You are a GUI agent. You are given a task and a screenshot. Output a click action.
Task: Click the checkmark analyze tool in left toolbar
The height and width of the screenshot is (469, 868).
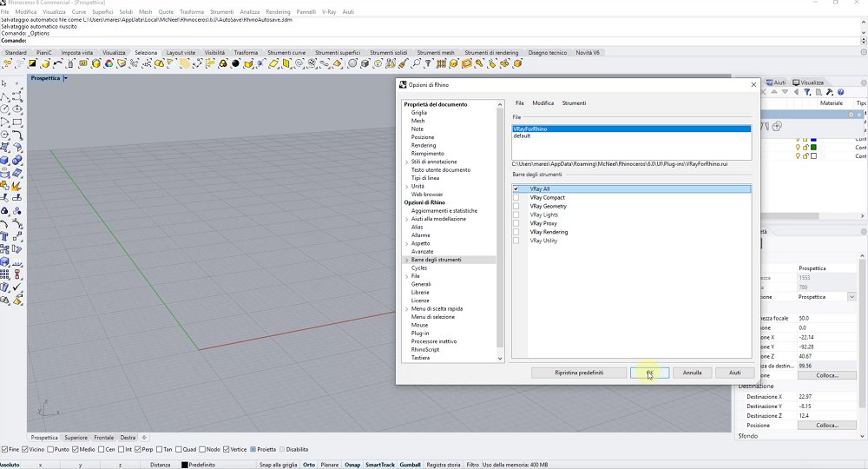17,287
